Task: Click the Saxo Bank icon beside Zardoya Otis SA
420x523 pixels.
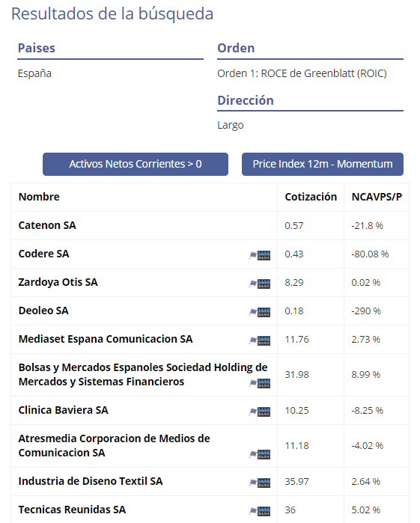Action: (260, 284)
